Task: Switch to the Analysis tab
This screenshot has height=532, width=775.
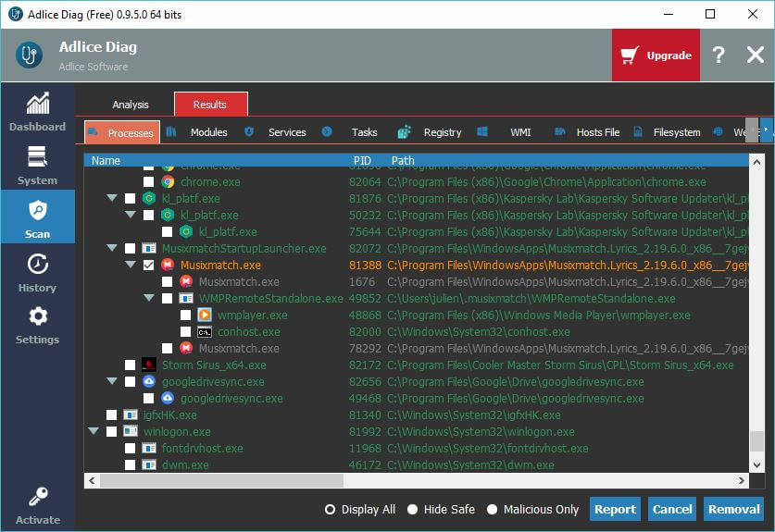Action: pyautogui.click(x=131, y=105)
